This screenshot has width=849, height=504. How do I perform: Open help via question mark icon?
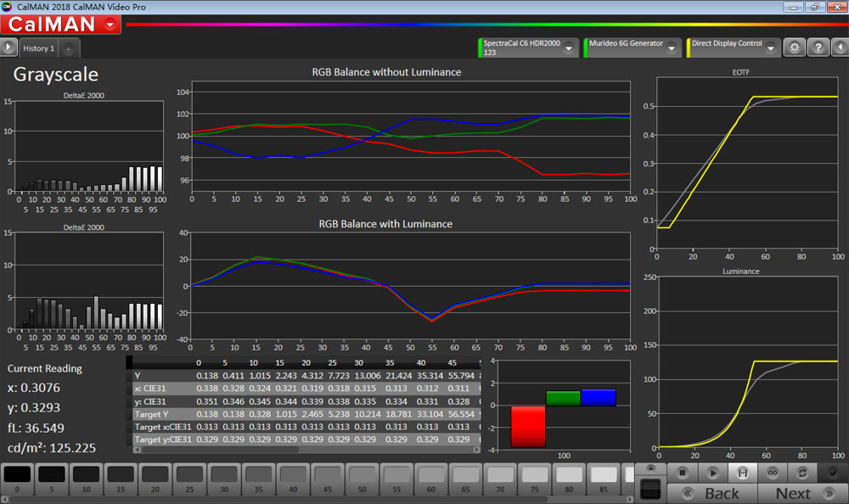coord(817,48)
